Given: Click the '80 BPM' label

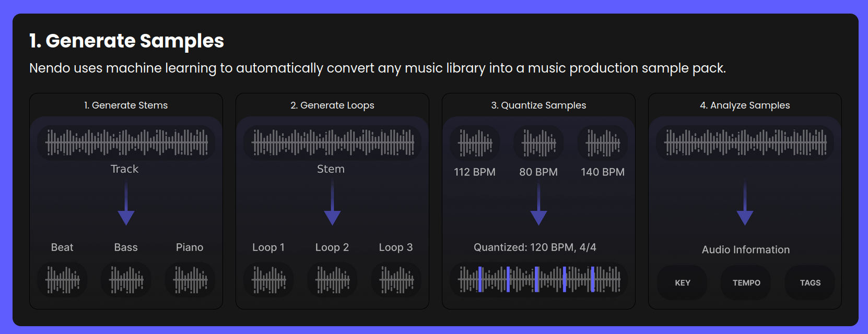Looking at the screenshot, I should [x=538, y=172].
